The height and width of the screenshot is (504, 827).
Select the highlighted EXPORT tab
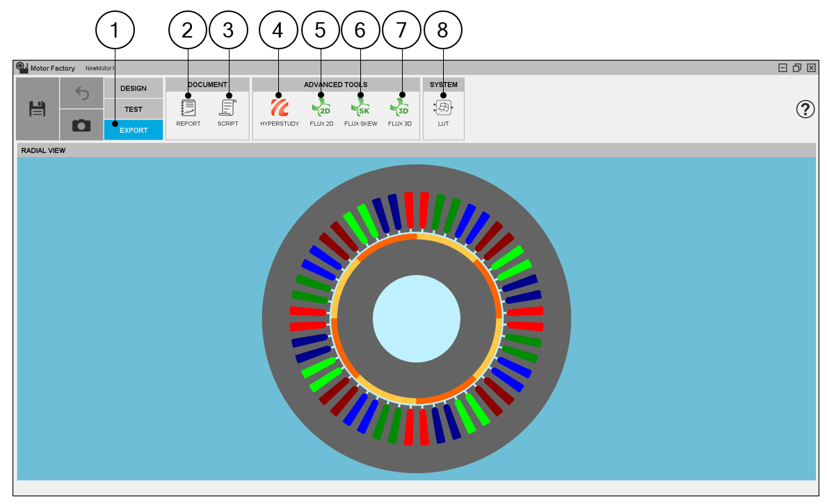click(x=134, y=130)
